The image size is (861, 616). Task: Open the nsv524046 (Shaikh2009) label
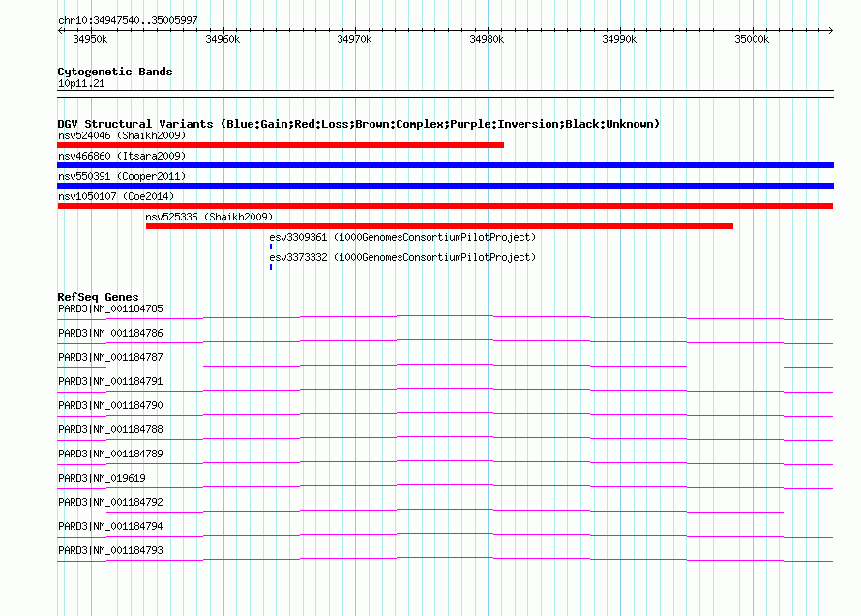click(122, 135)
